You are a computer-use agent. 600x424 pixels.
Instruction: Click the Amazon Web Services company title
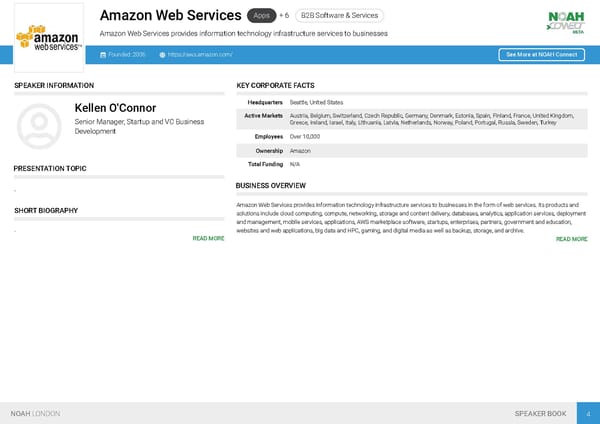click(171, 16)
